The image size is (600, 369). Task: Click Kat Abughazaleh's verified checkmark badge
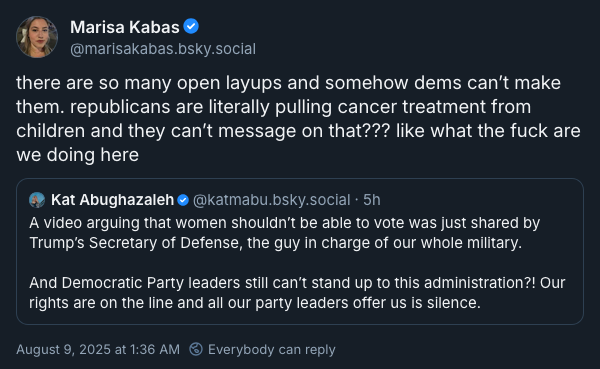pos(183,200)
